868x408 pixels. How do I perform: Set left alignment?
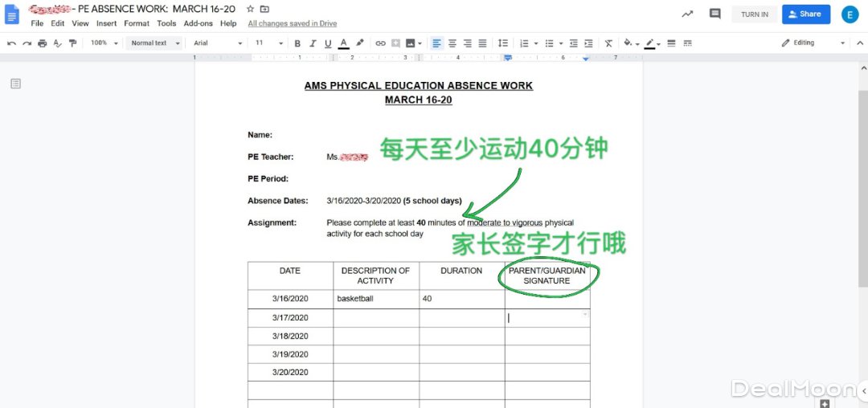(x=436, y=43)
